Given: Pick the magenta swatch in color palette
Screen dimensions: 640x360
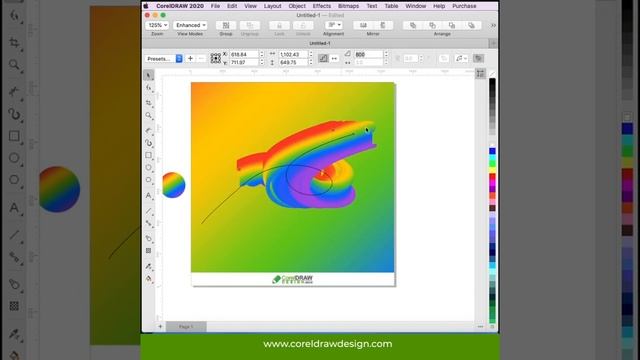Looking at the screenshot, I should [492, 182].
